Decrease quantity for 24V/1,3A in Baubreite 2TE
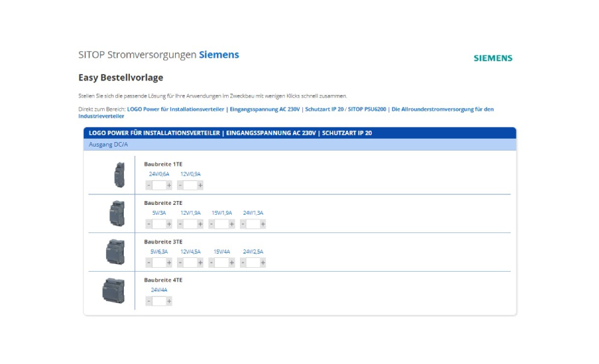599x364 pixels. coord(243,224)
